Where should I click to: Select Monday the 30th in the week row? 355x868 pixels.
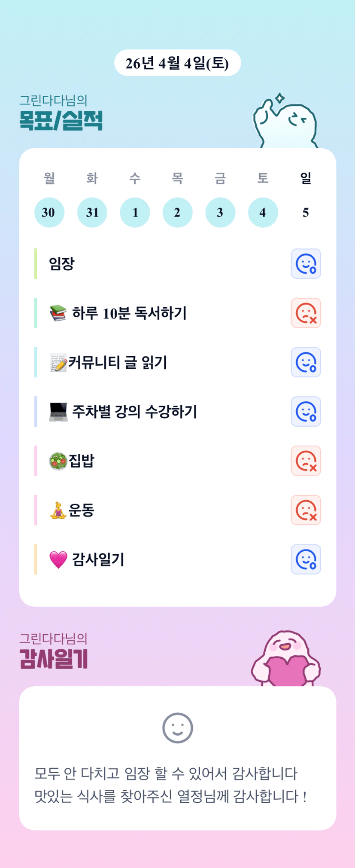pos(49,212)
